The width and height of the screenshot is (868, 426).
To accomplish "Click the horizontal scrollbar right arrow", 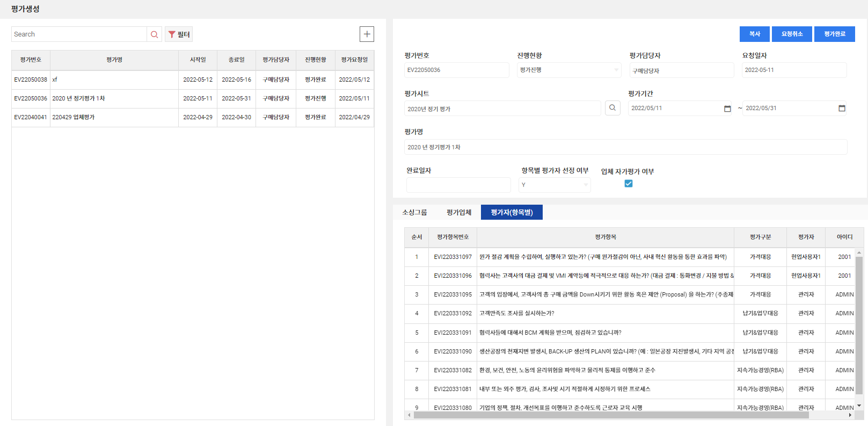I will [850, 415].
